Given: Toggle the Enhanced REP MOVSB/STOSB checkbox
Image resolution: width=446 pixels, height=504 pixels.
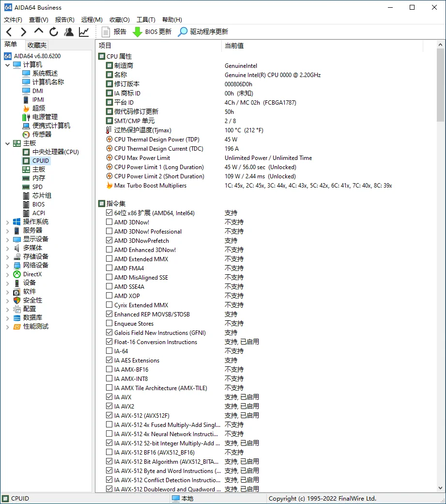Looking at the screenshot, I should pyautogui.click(x=109, y=314).
